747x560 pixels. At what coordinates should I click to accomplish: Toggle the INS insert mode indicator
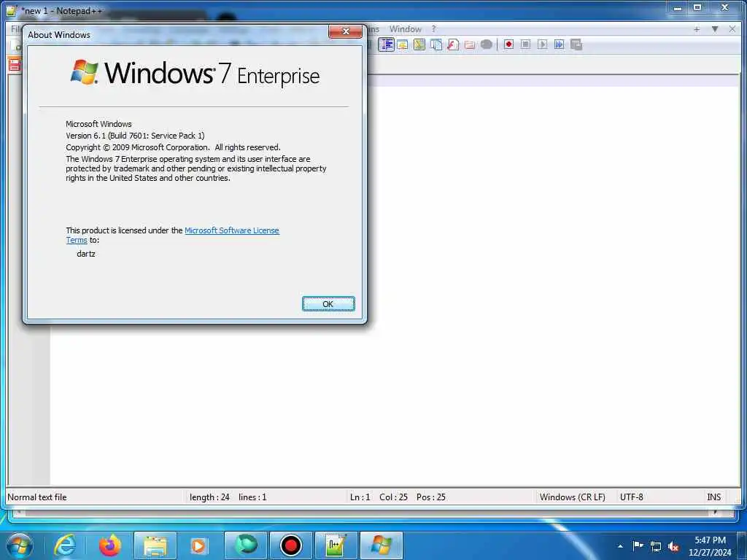tap(713, 497)
